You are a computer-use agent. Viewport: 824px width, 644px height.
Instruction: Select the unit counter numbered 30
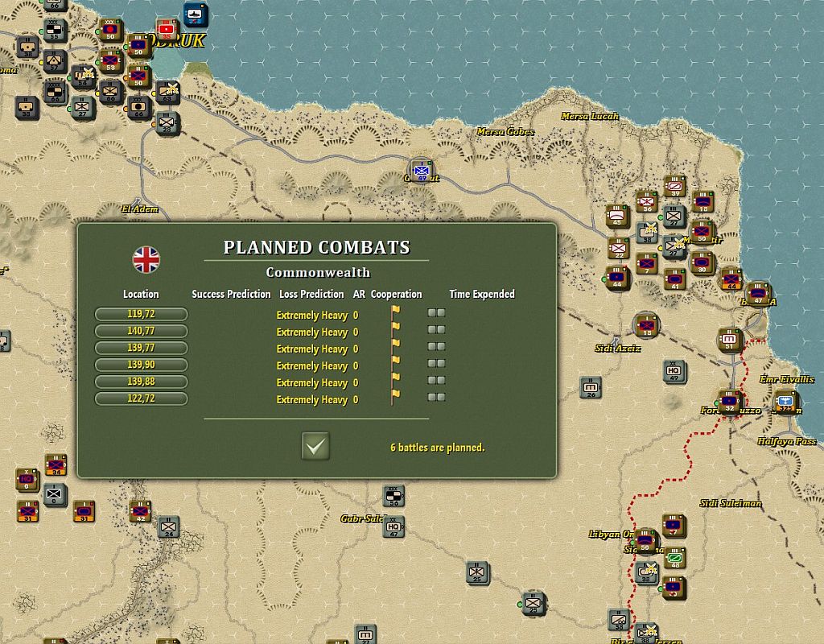(702, 263)
